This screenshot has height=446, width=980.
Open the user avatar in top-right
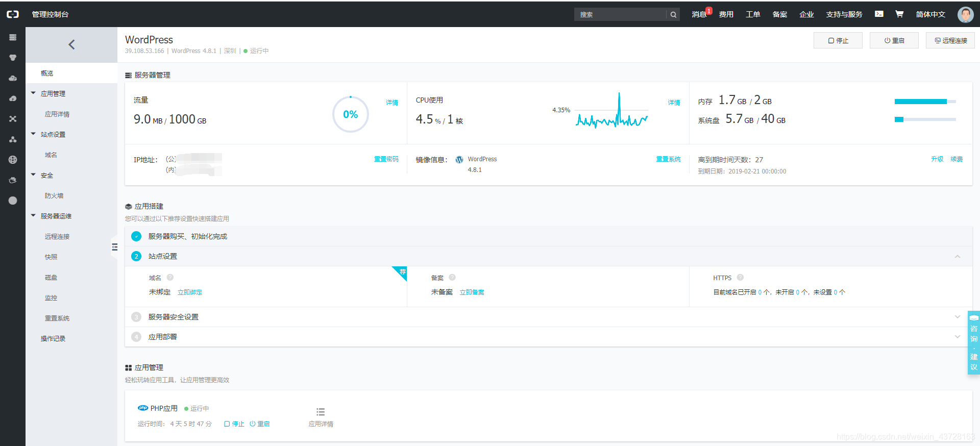pos(965,14)
